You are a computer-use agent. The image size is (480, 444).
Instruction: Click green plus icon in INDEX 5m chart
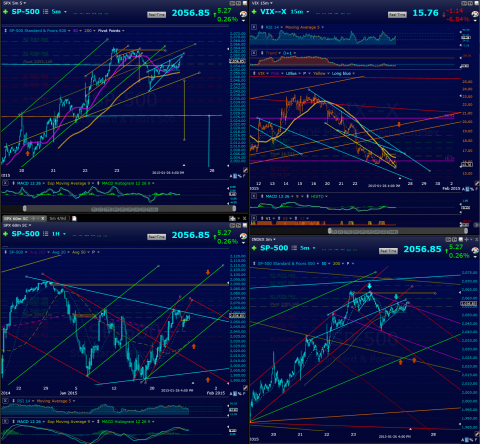tap(254, 248)
